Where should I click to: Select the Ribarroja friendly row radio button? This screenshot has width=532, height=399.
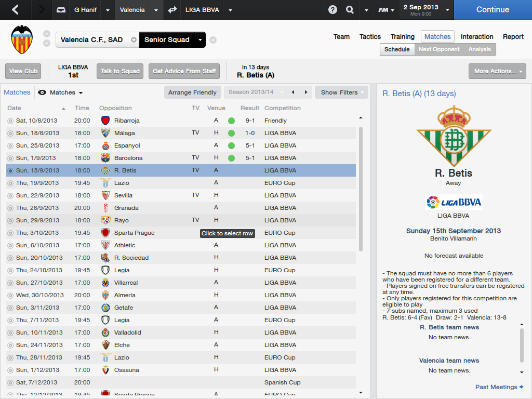pos(10,121)
